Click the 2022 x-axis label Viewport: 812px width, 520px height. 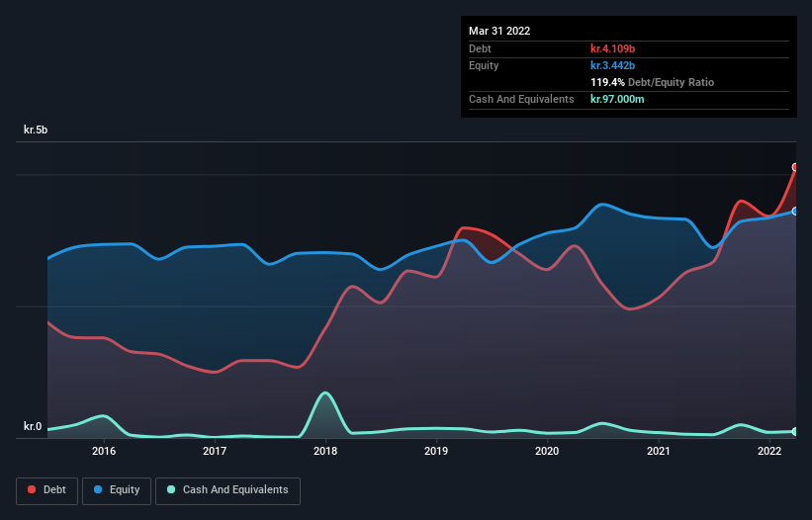pyautogui.click(x=769, y=451)
